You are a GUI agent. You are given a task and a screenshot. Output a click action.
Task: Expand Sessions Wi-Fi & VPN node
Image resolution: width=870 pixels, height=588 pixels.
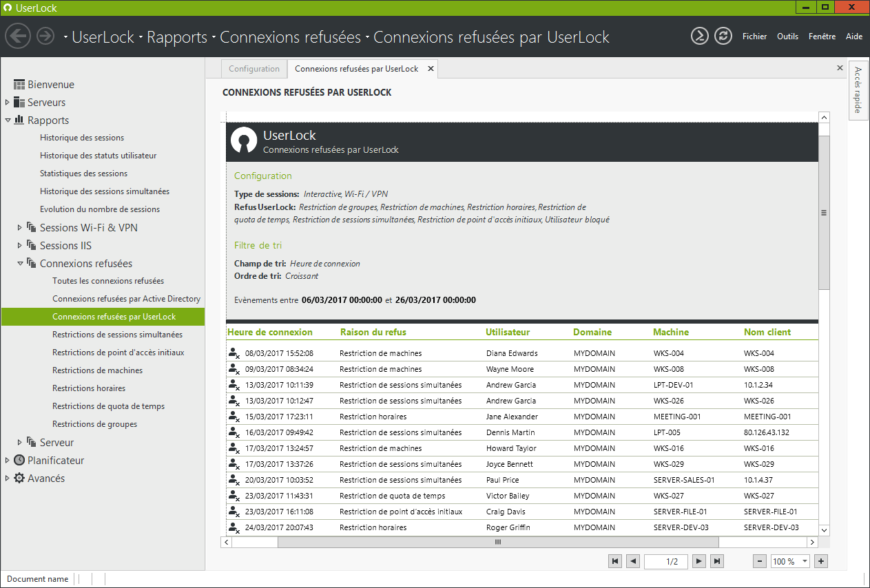pos(20,228)
